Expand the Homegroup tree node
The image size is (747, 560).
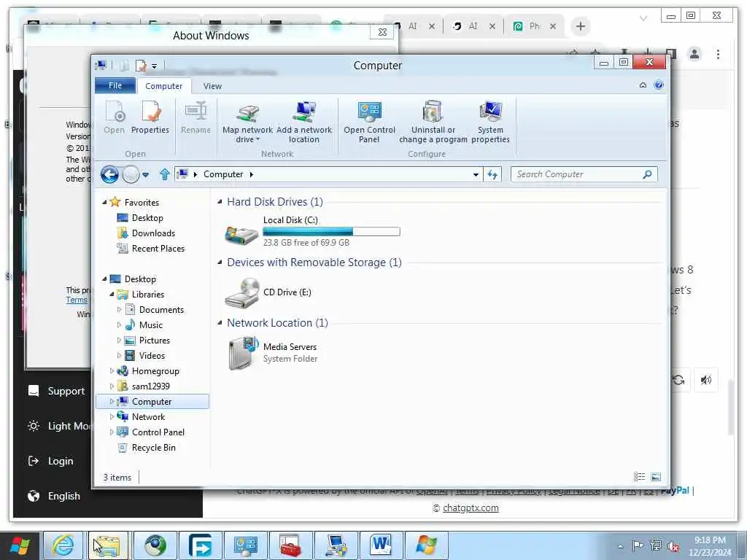coord(112,370)
